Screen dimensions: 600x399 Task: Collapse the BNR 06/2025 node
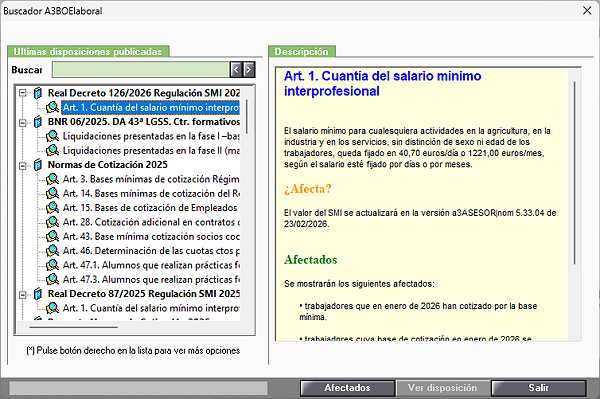(23, 122)
